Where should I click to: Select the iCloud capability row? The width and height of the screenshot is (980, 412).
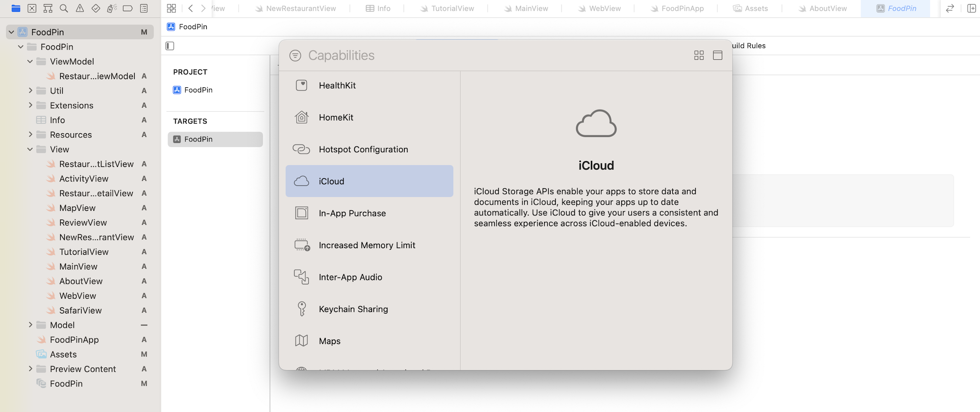(x=370, y=181)
